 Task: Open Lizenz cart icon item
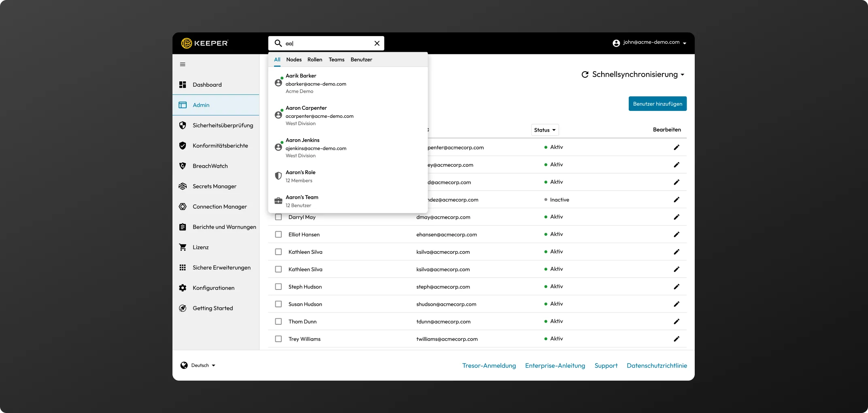pos(183,247)
